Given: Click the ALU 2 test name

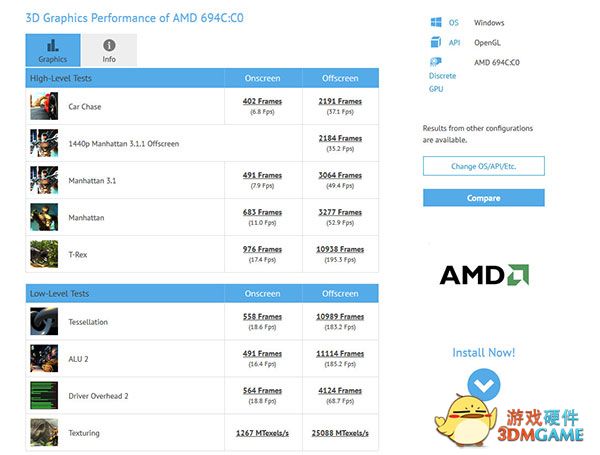Looking at the screenshot, I should point(78,359).
